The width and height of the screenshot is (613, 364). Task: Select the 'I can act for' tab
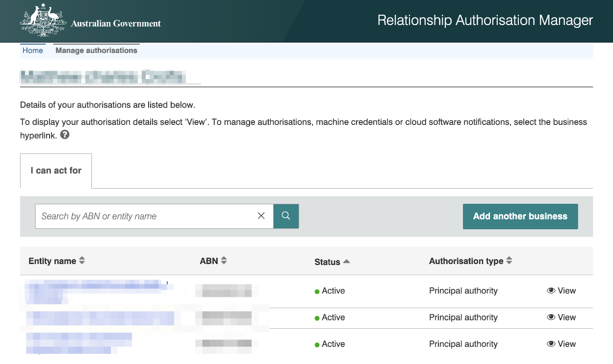(x=56, y=170)
